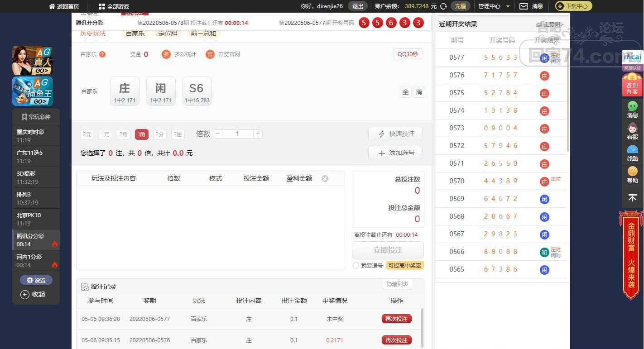
Task: Open 消息 mail icon in top bar
Action: 524,6
